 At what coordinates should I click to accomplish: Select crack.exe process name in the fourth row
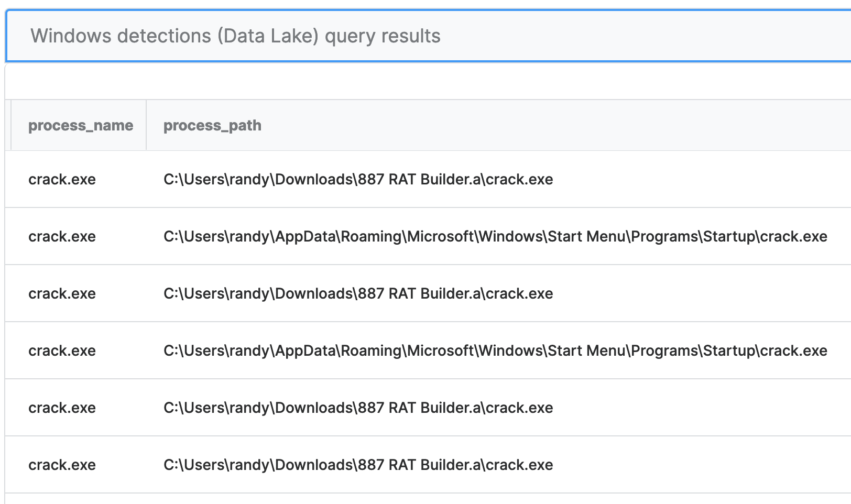pyautogui.click(x=62, y=350)
